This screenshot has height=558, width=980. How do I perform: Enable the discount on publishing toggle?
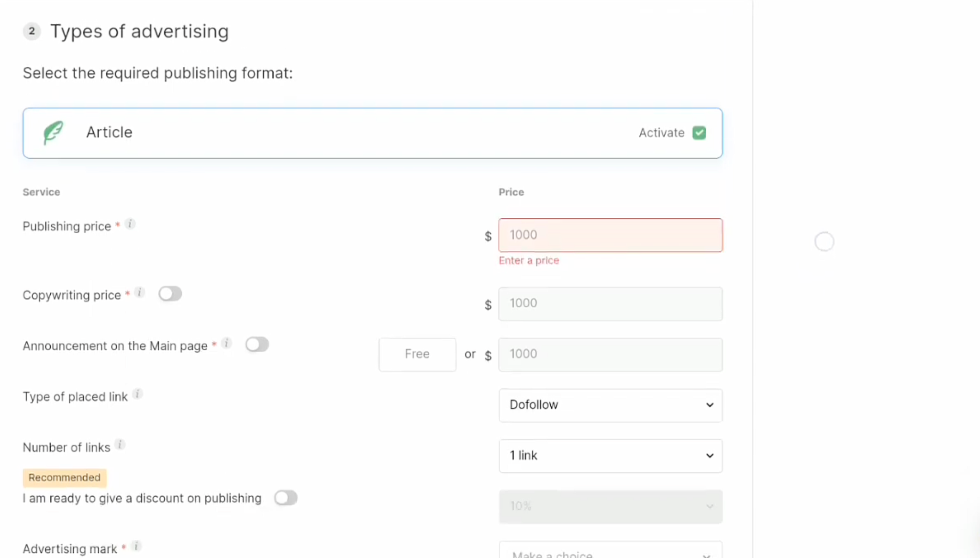pos(286,498)
